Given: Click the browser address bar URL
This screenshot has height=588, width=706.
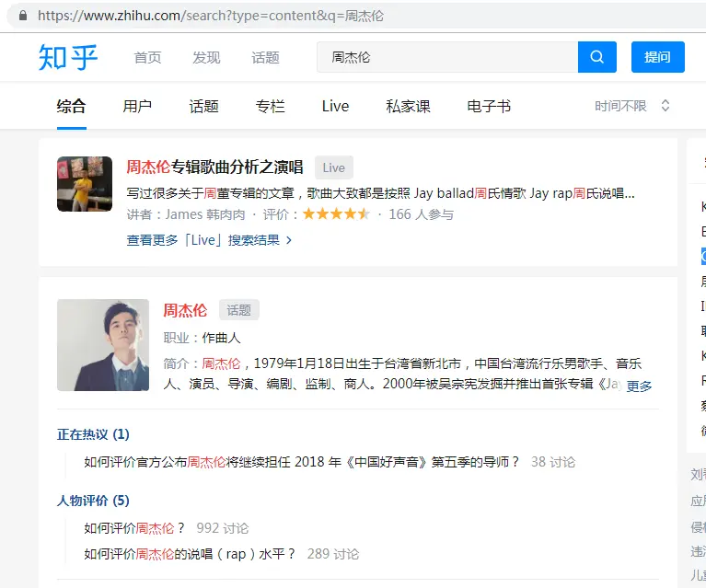Looking at the screenshot, I should [x=211, y=16].
